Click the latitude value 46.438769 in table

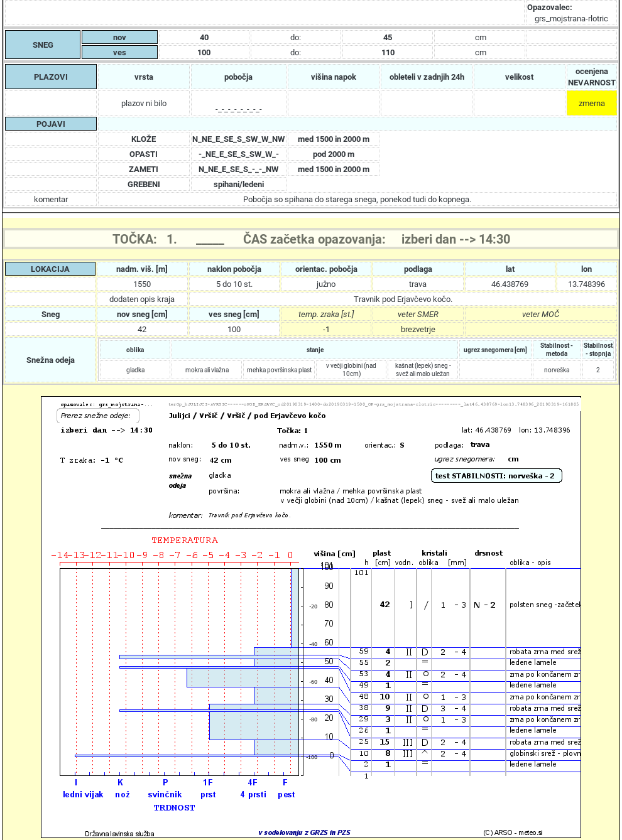click(x=510, y=284)
